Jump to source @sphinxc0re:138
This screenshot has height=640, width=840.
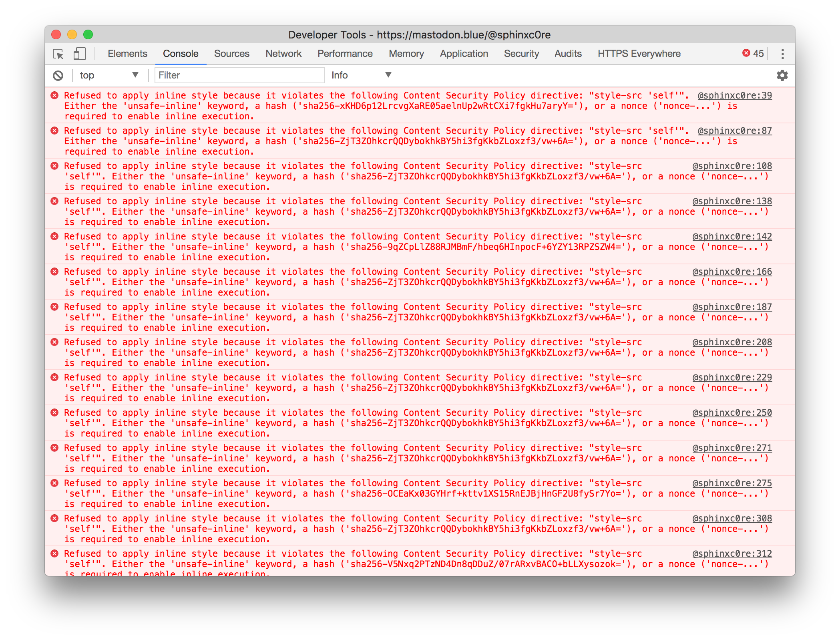732,201
